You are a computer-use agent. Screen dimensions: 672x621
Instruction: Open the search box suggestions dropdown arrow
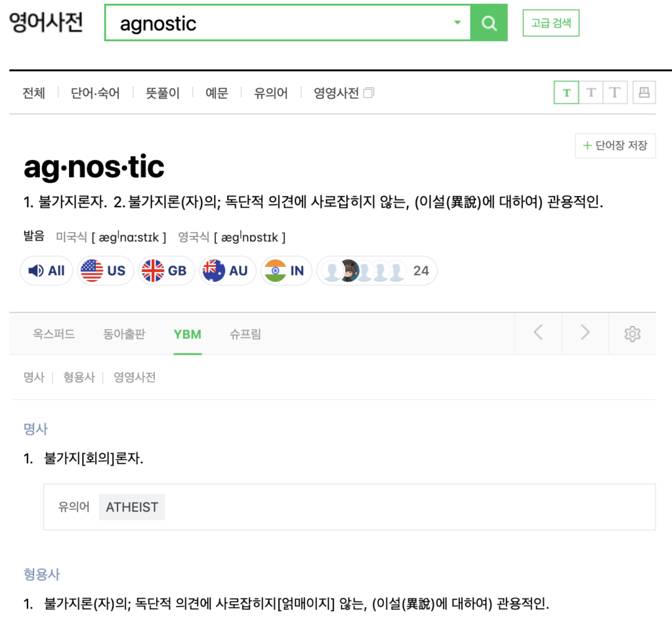coord(457,23)
